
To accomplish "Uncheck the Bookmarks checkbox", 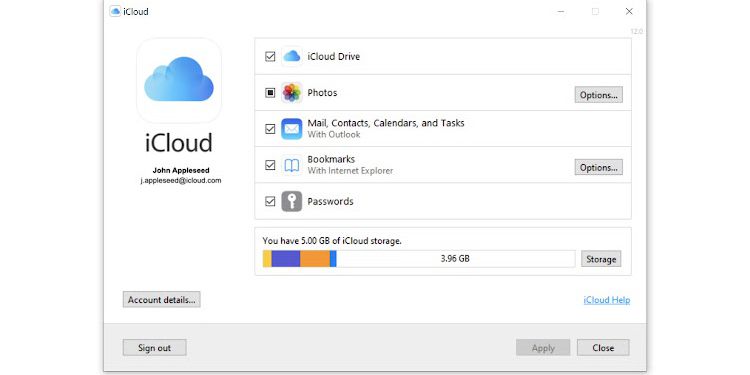I will (270, 165).
